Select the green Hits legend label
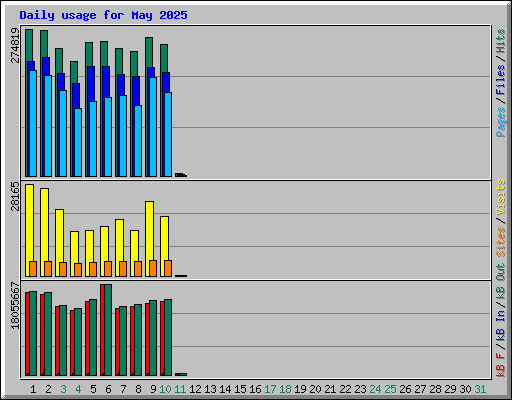Viewport: 512px width, 400px height. coord(500,41)
